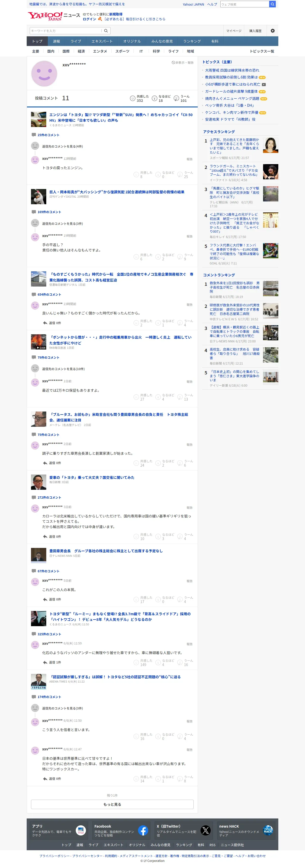Viewport: 305px width, 868px height.
Task: Click the purple smiley profile avatar
Action: point(44,73)
